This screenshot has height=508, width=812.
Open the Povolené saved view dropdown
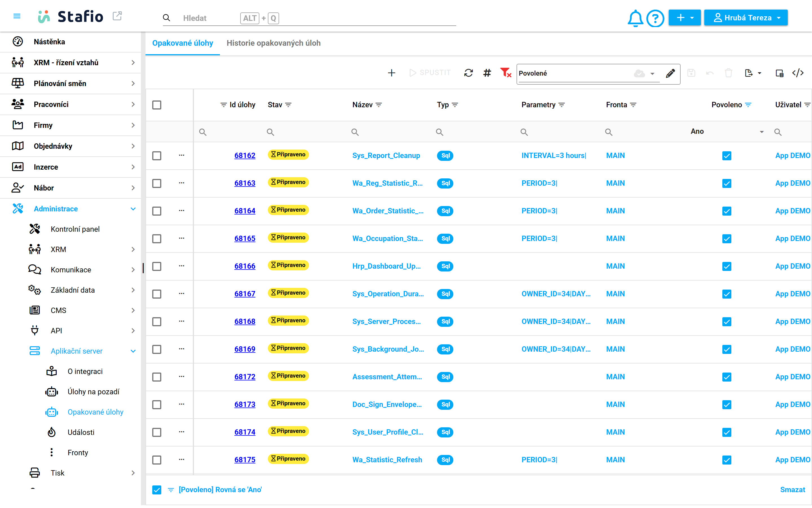[652, 74]
